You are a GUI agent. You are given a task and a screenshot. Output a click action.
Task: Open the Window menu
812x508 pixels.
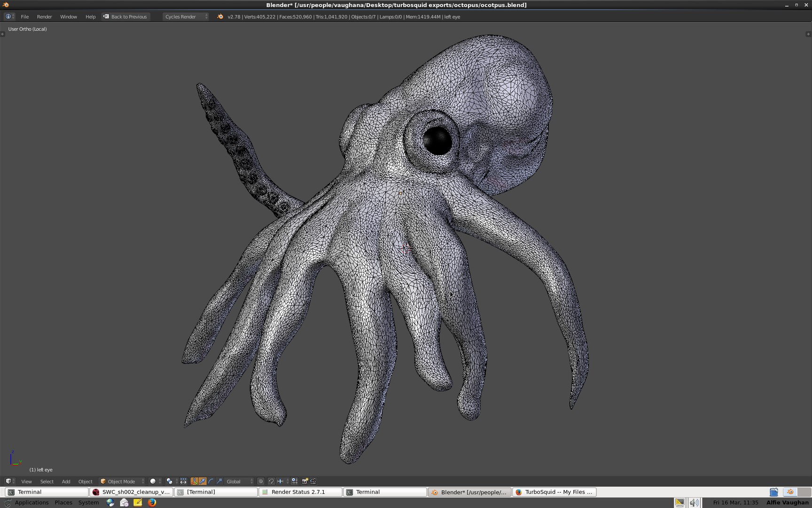68,16
